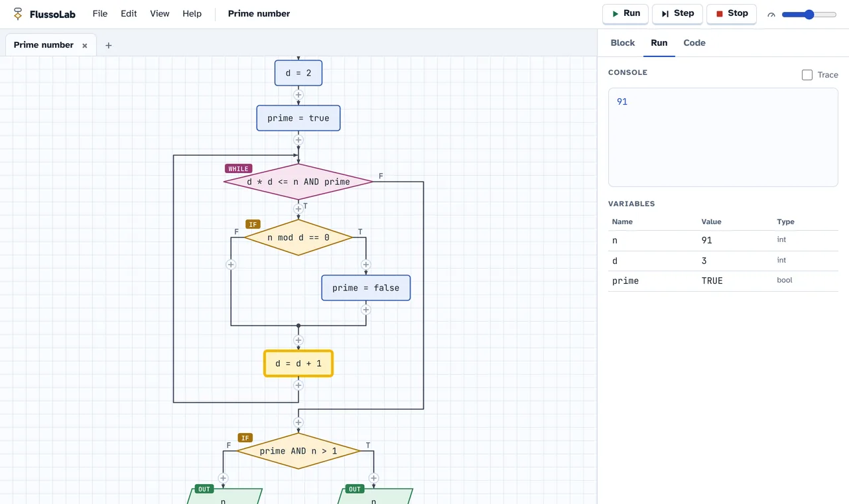This screenshot has width=849, height=504.
Task: Add tab with the plus icon
Action: coord(109,45)
